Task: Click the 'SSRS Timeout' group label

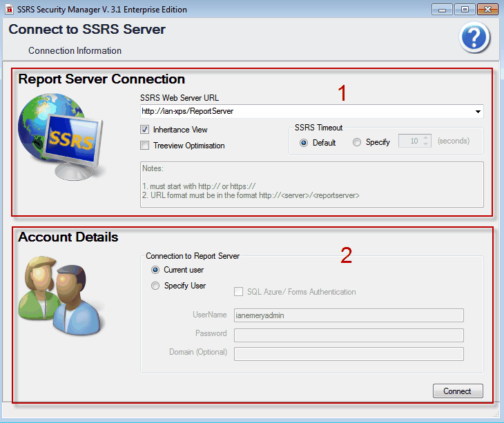Action: [318, 128]
